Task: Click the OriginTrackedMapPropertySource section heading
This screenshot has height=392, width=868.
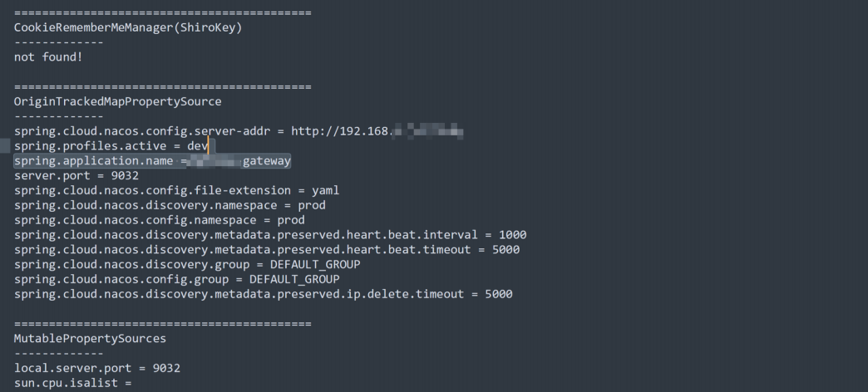Action: tap(117, 101)
